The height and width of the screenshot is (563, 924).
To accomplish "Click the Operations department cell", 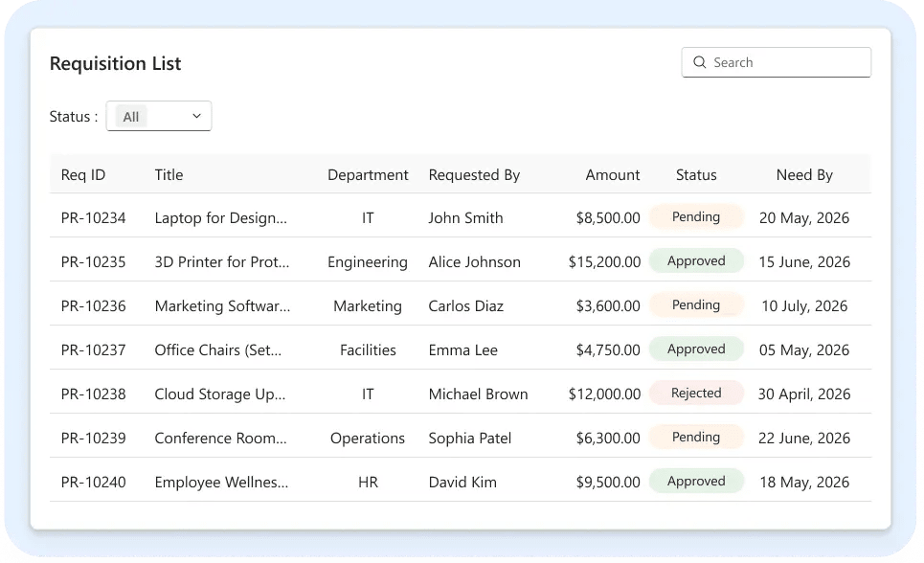I will point(368,439).
